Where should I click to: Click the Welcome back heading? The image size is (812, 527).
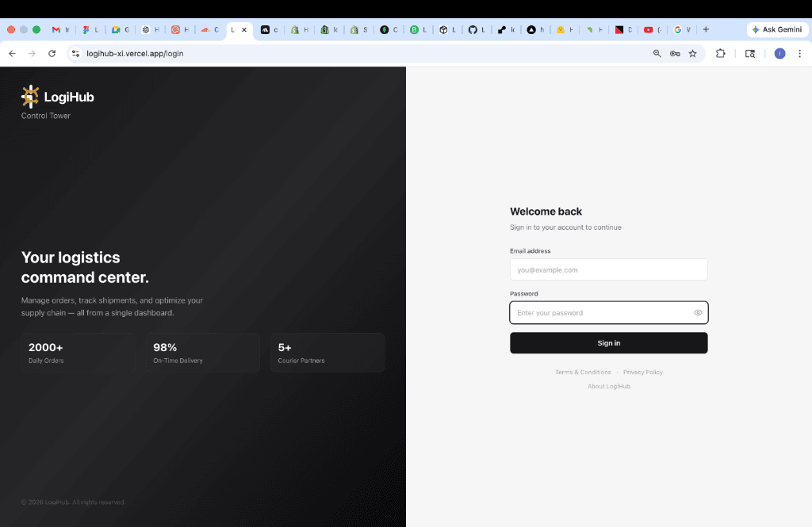[546, 212]
